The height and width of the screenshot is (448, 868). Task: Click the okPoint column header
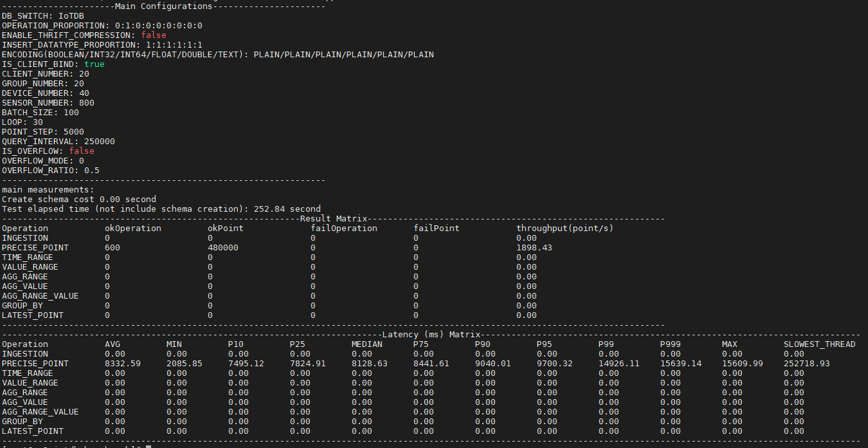tap(226, 229)
